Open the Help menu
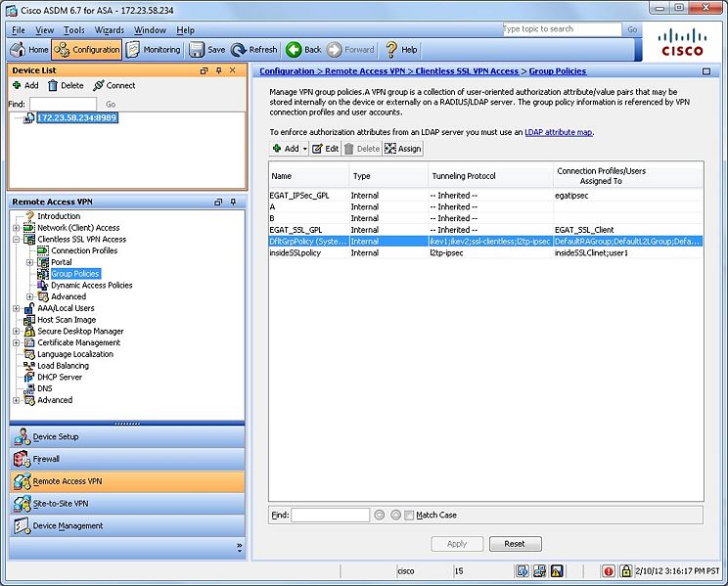Image resolution: width=728 pixels, height=586 pixels. click(185, 30)
